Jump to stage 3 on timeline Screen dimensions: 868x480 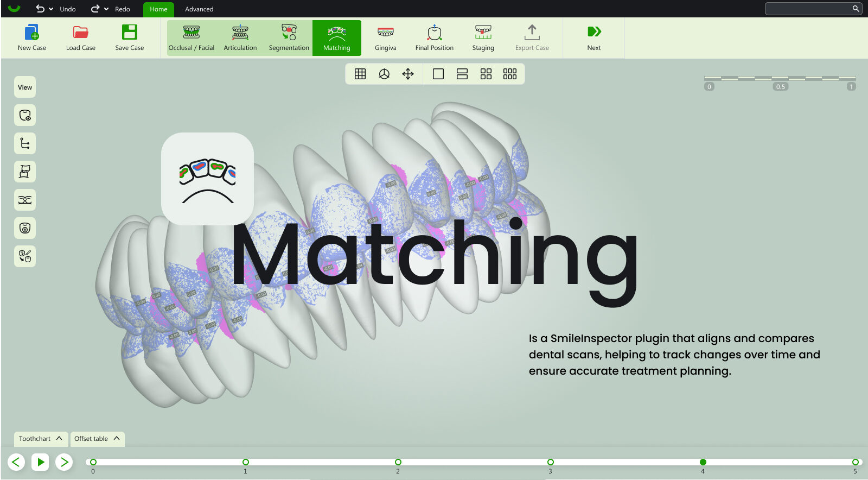[x=550, y=462]
